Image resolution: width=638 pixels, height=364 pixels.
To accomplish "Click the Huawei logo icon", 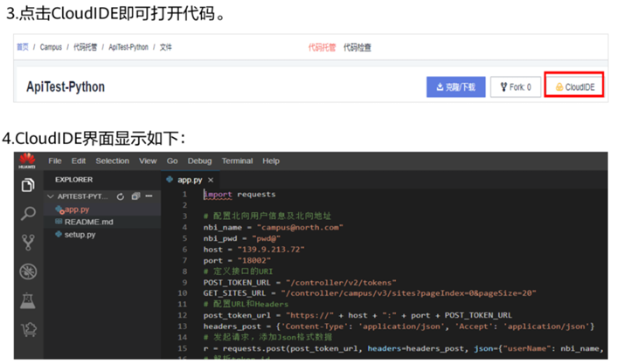I will (28, 161).
